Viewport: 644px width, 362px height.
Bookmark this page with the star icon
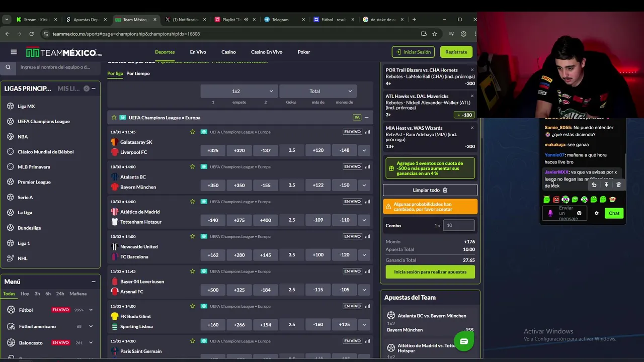pos(435,34)
